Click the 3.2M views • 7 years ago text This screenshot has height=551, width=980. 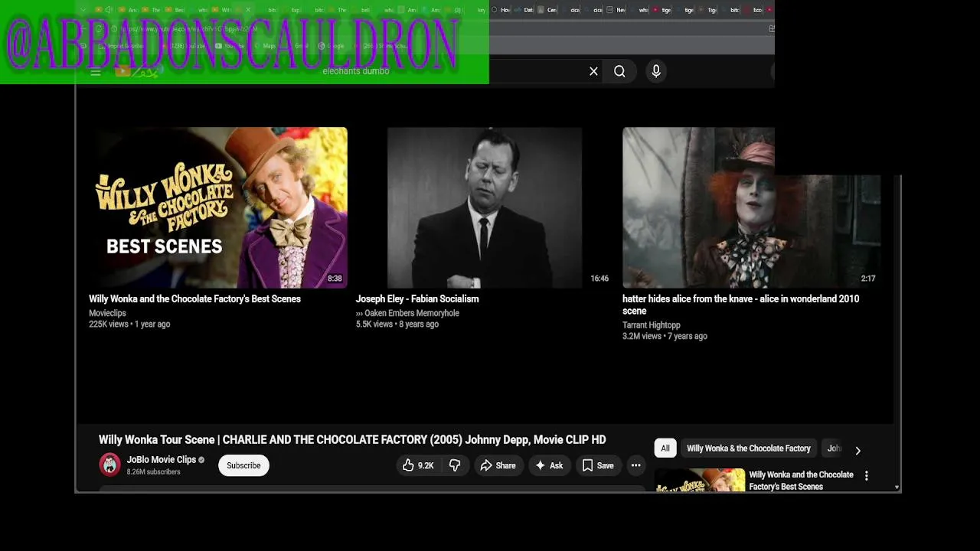pyautogui.click(x=665, y=337)
